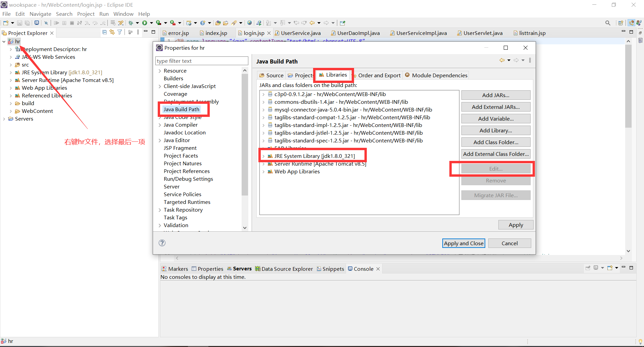
Task: Open the Window menu
Action: [x=123, y=14]
